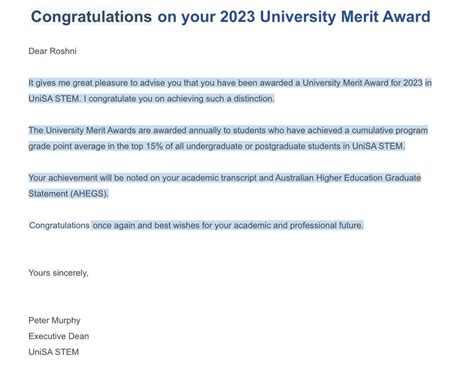
Task: Click 'UniSA STEM' in the signature block
Action: click(x=54, y=352)
